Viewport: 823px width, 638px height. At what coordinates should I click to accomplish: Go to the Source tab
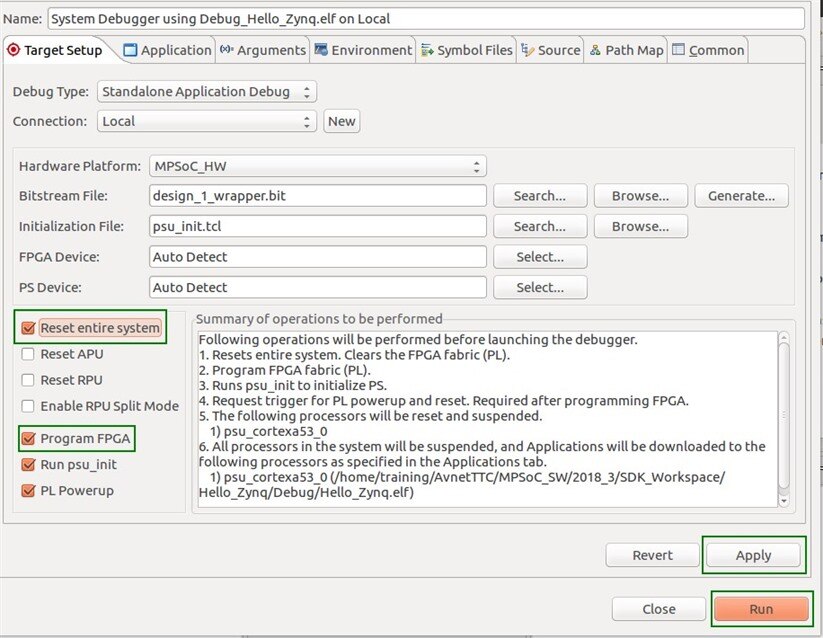pos(550,50)
